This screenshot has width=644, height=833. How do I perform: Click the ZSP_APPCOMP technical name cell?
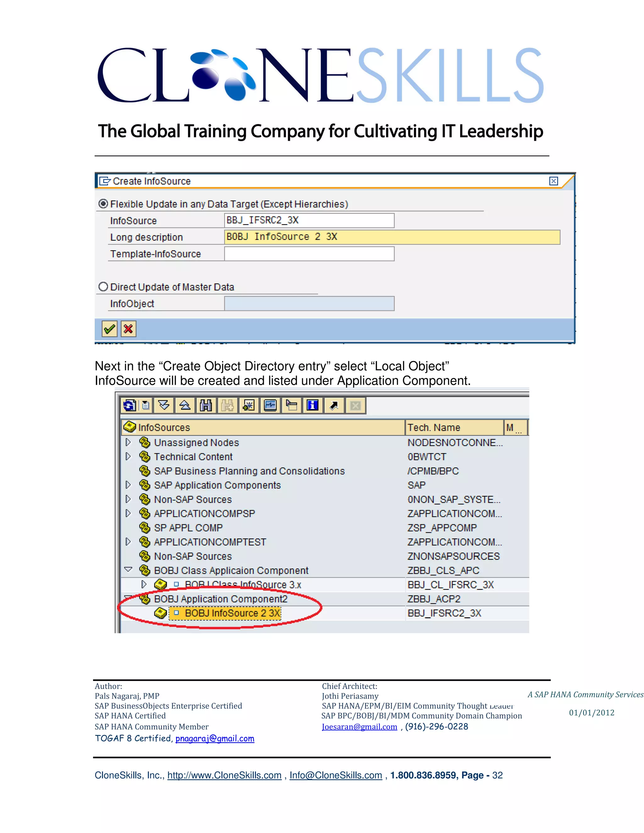[x=442, y=528]
